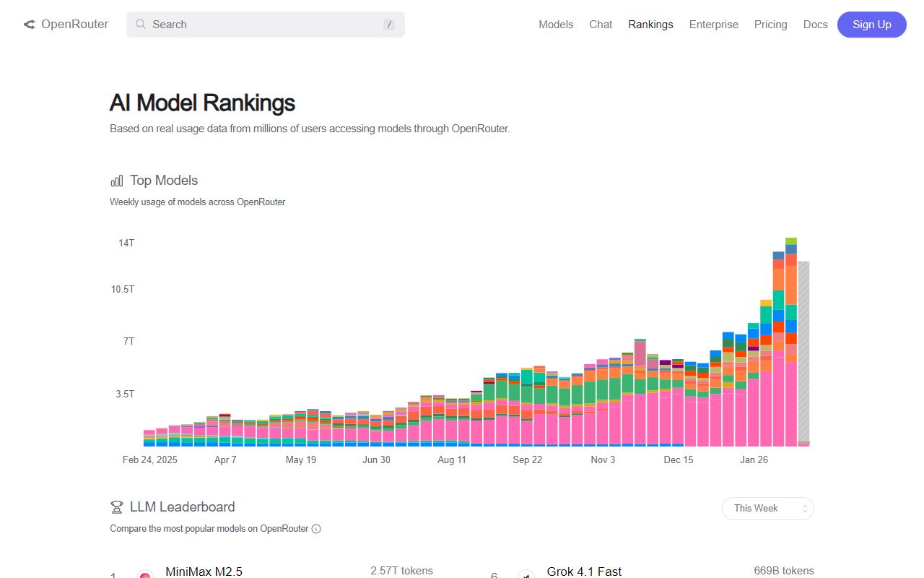The image size is (924, 578).
Task: Select the Rankings navigation tab
Action: pos(650,24)
